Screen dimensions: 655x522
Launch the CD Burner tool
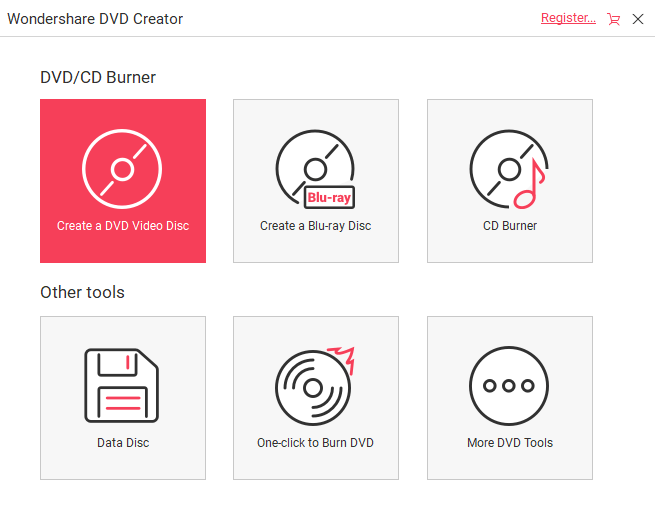(x=510, y=181)
